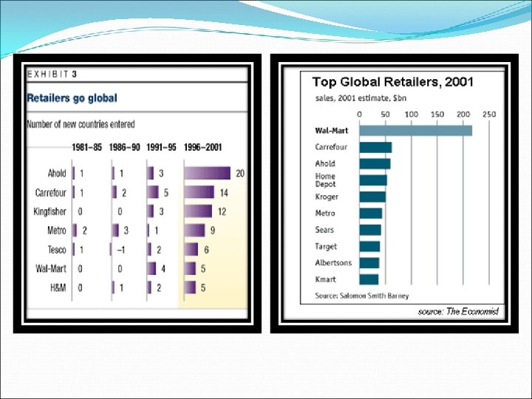This screenshot has height=399, width=532.
Task: Select the 1981–85 column header
Action: tap(87, 147)
